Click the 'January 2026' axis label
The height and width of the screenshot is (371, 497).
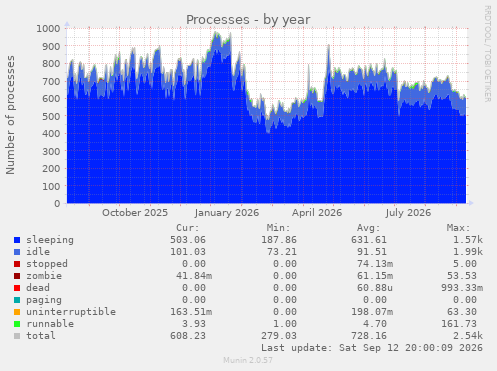point(227,213)
